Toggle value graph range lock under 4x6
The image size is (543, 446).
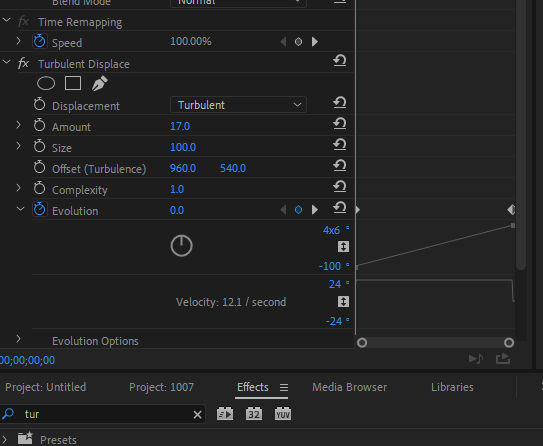343,247
